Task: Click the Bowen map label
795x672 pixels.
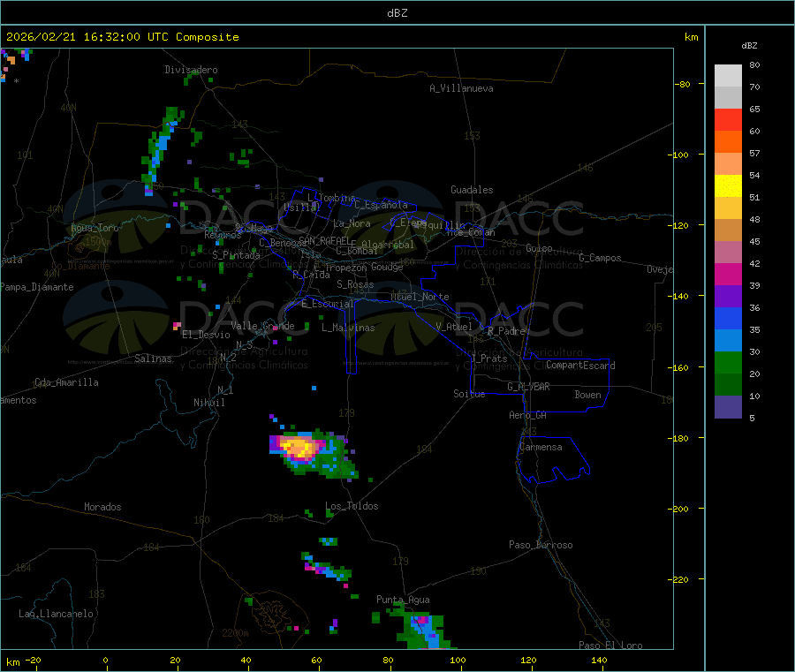Action: tap(588, 395)
